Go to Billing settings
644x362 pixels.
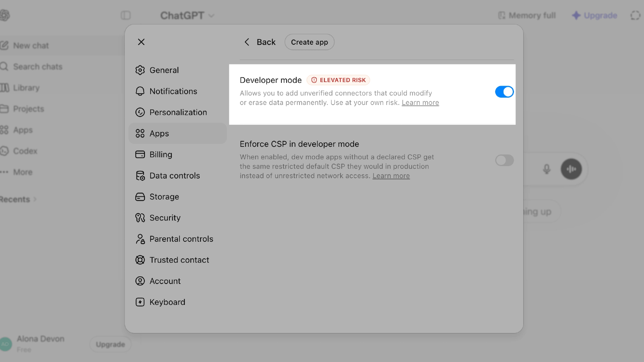point(178,154)
